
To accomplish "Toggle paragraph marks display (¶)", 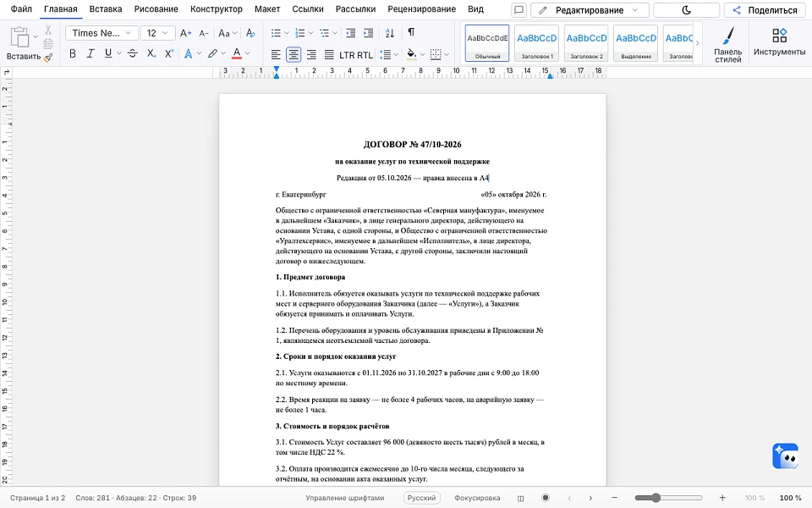I will (x=411, y=33).
